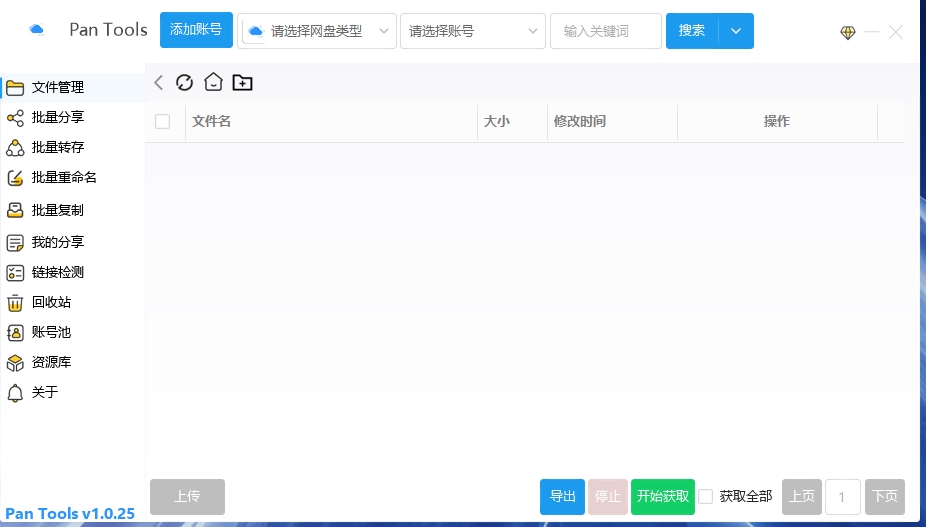The width and height of the screenshot is (926, 527).
Task: Create a new folder icon
Action: pos(242,83)
